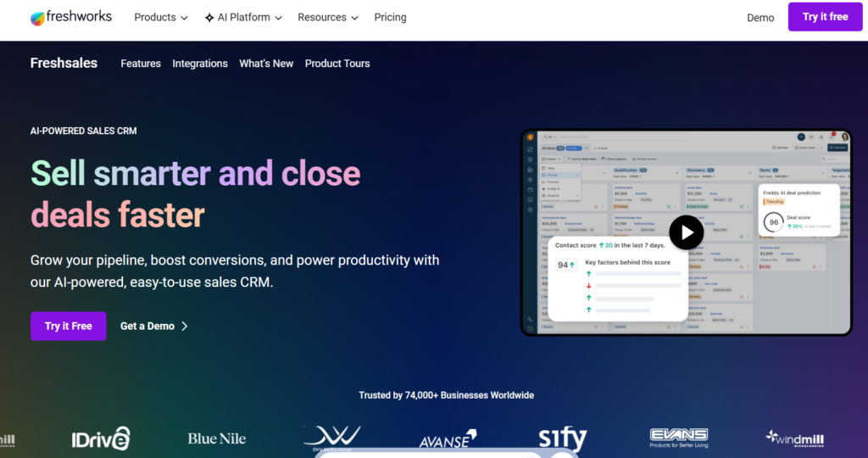The width and height of the screenshot is (868, 458).
Task: Open the Resources dropdown
Action: 328,18
